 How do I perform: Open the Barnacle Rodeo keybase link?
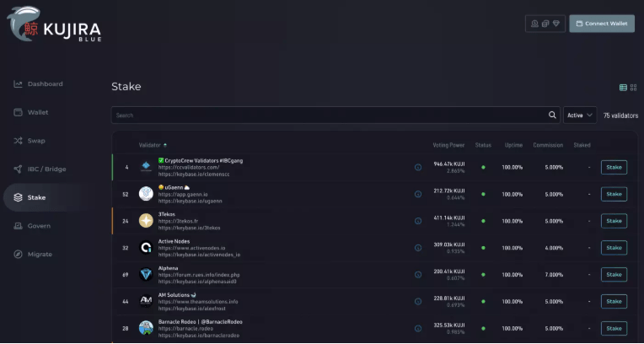pos(199,335)
